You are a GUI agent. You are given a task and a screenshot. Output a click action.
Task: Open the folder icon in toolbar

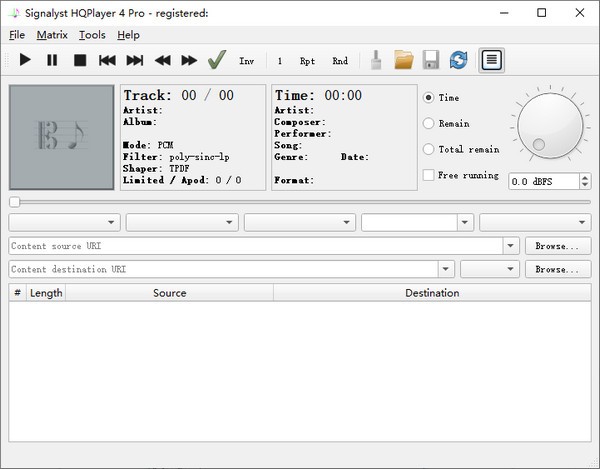(x=404, y=61)
